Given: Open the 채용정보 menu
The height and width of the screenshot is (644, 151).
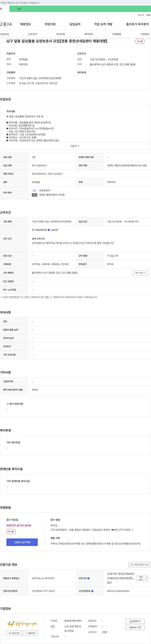Looking at the screenshot, I should (25, 24).
